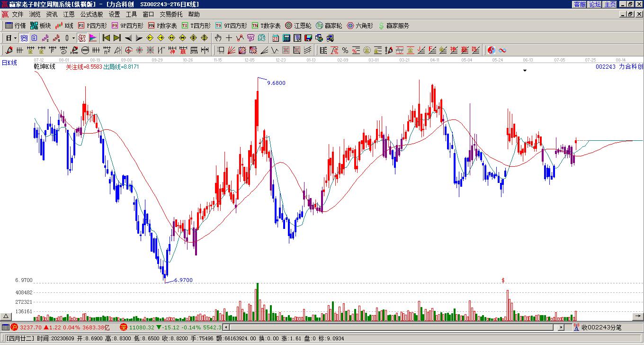The width and height of the screenshot is (644, 345).
Task: Click the 论坛 forum button
Action: click(x=595, y=4)
